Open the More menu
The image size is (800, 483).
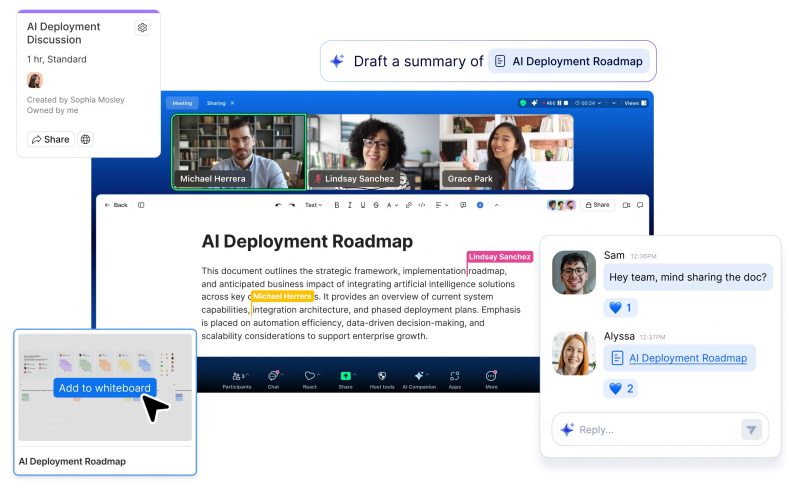coord(491,379)
